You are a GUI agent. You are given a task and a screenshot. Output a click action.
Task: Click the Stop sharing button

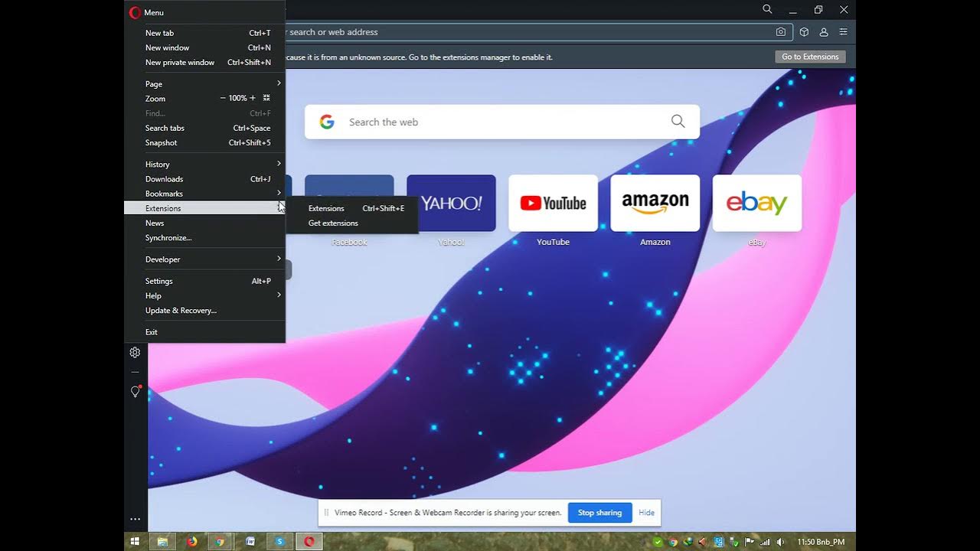tap(599, 513)
